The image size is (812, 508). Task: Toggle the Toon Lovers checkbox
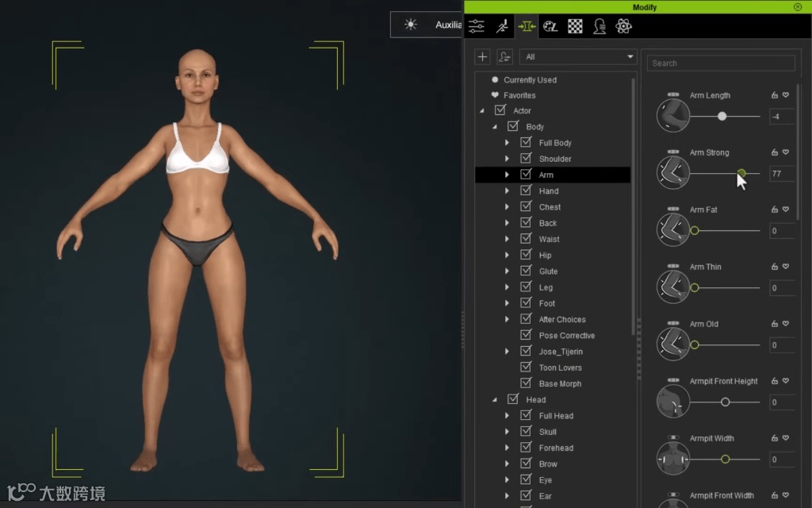(x=526, y=367)
